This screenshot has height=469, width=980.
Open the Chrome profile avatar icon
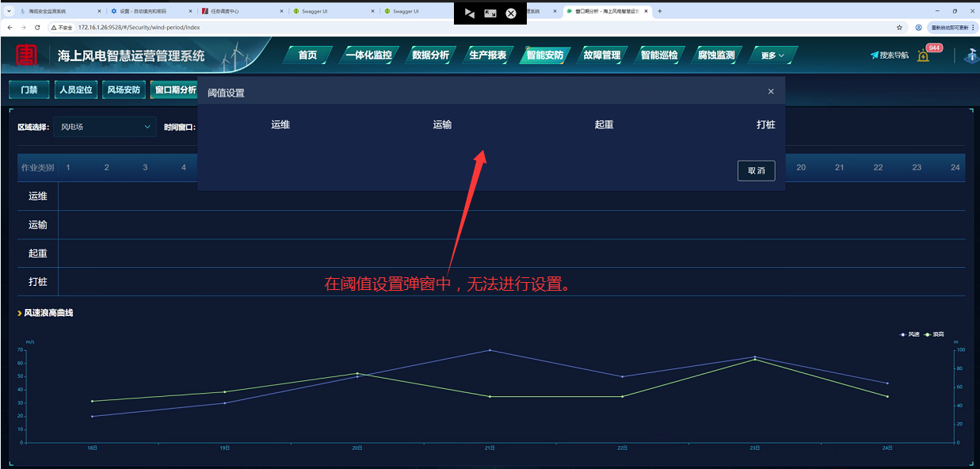click(x=918, y=27)
